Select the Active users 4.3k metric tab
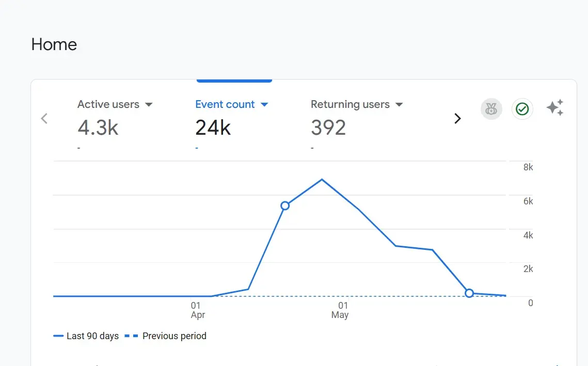588x366 pixels. tap(115, 124)
